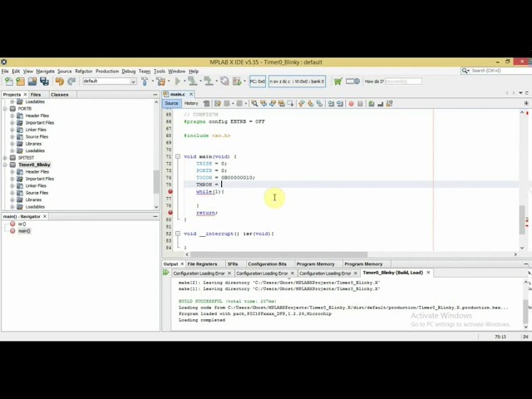The height and width of the screenshot is (399, 532).
Task: Click the How do I keyword search field
Action: click(397, 81)
